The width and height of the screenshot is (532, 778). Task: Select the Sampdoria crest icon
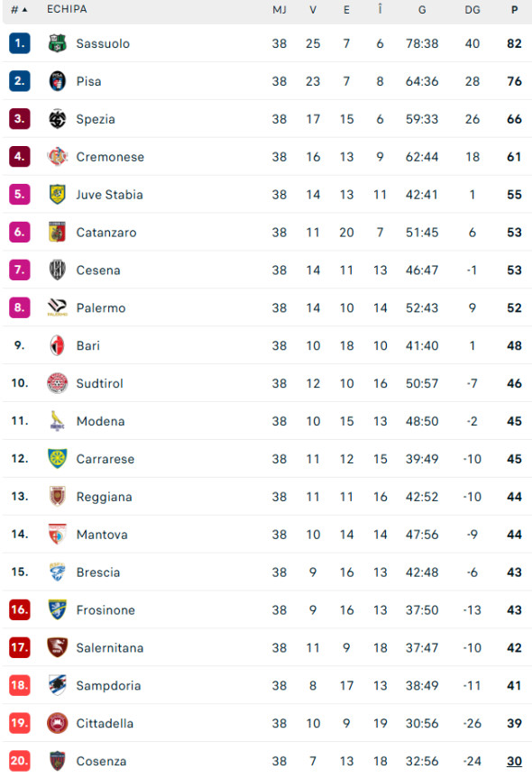point(57,685)
